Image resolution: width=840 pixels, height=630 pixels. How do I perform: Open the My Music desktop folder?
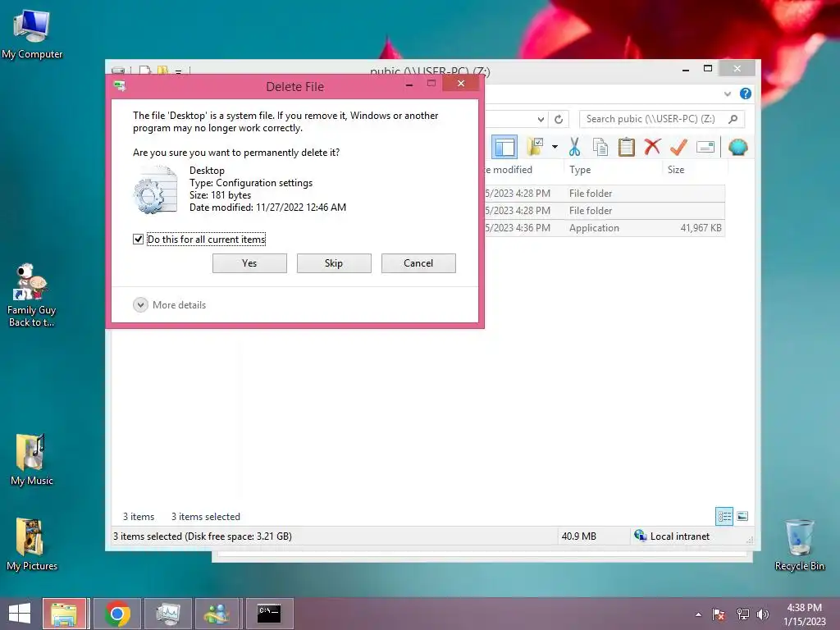(32, 459)
